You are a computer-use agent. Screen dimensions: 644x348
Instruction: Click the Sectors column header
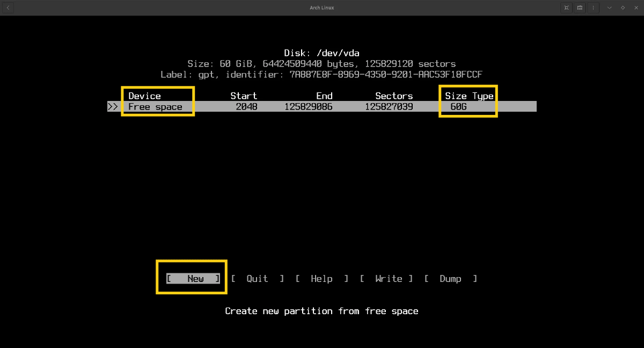point(394,96)
